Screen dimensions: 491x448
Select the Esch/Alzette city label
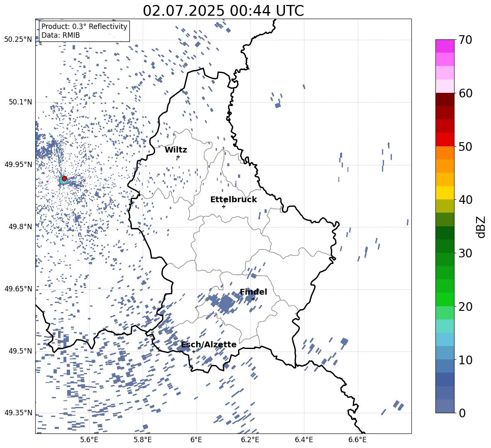point(209,345)
